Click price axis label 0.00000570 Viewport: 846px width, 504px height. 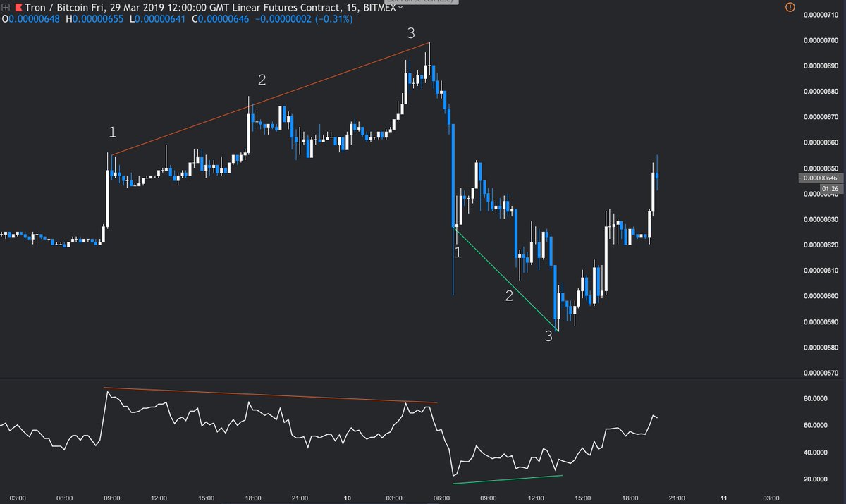coord(823,373)
